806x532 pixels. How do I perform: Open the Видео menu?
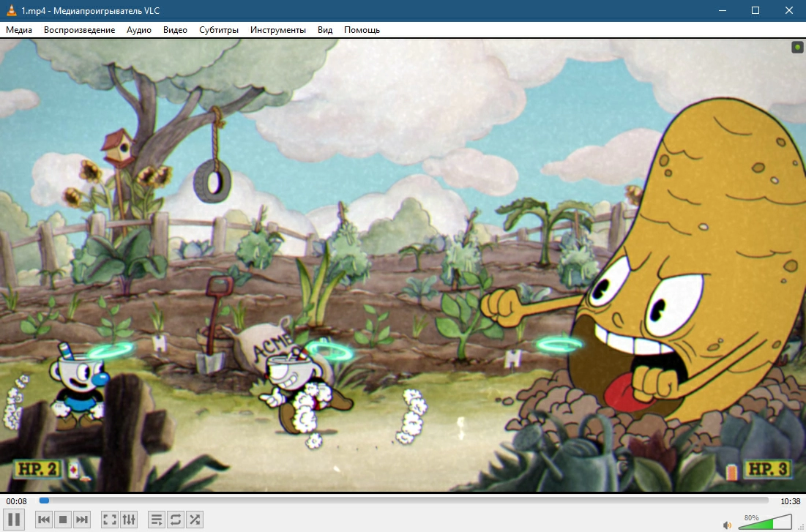pyautogui.click(x=175, y=30)
